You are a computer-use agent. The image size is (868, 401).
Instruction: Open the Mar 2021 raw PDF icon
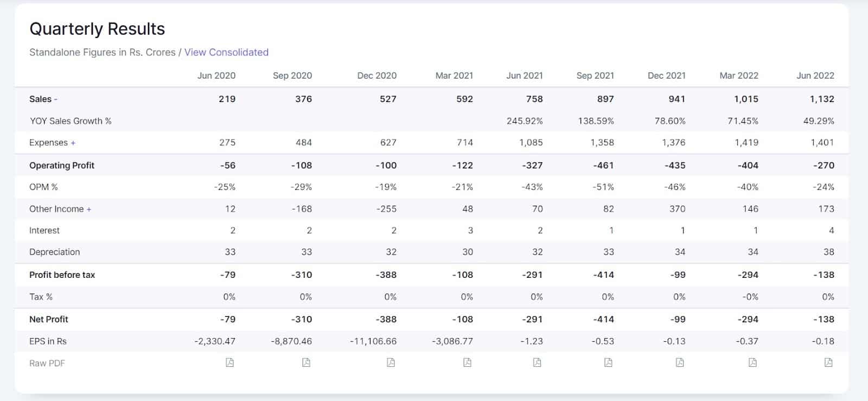[x=468, y=362]
